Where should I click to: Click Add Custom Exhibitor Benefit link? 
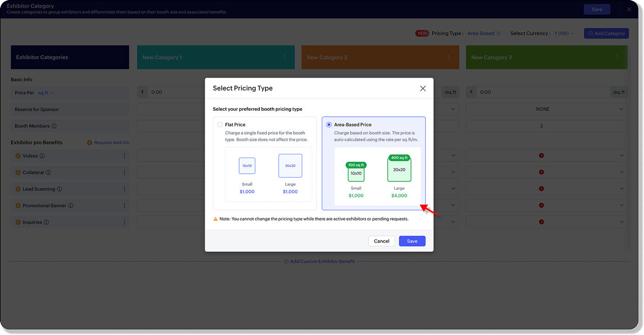pyautogui.click(x=319, y=261)
